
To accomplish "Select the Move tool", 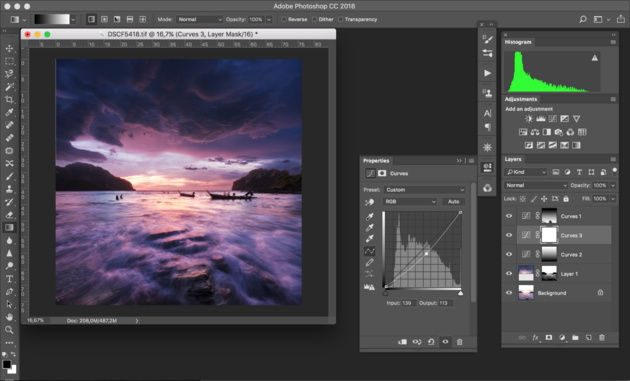I will pyautogui.click(x=9, y=48).
